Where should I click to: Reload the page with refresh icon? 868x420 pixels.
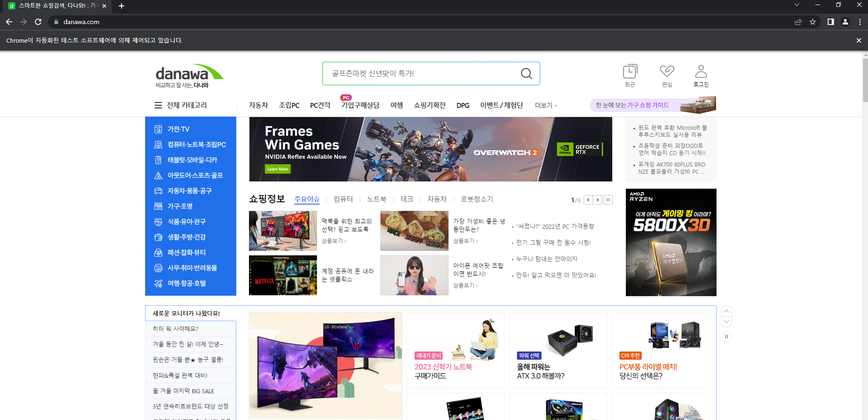[x=38, y=22]
